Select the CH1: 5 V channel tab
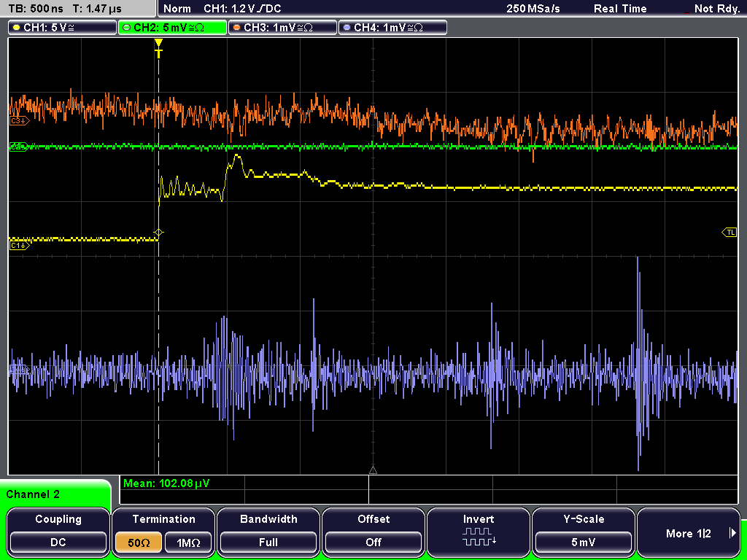This screenshot has height=560, width=747. [x=63, y=28]
